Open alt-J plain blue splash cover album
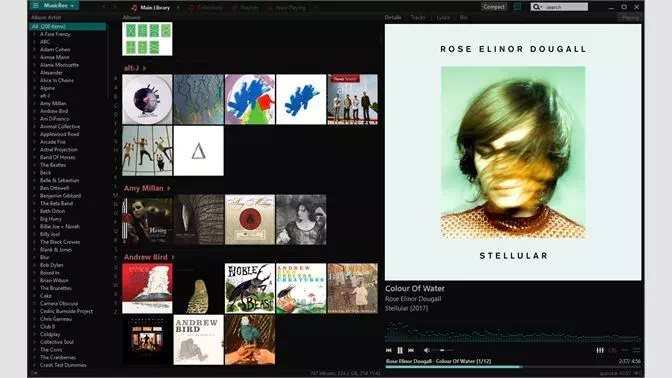Viewport: 672px width, 378px height. 301,99
